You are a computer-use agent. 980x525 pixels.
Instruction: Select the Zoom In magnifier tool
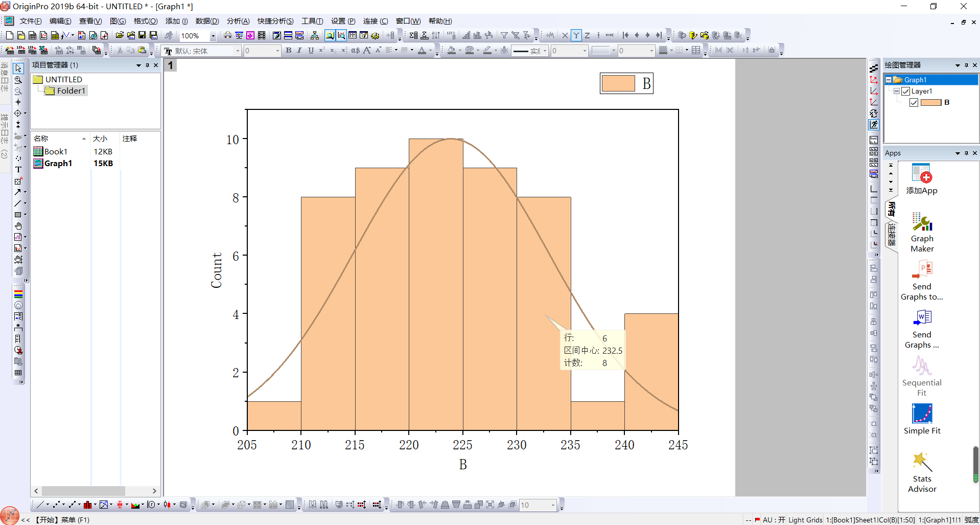tap(18, 80)
